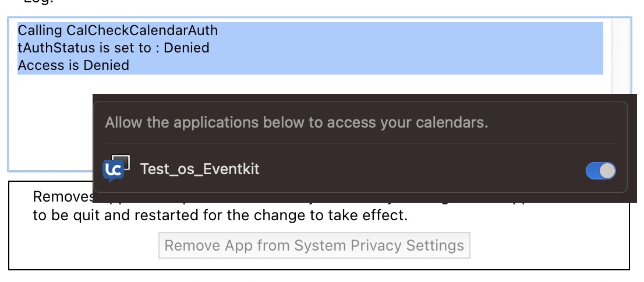Click the white knob of the calendar switch

[x=607, y=170]
